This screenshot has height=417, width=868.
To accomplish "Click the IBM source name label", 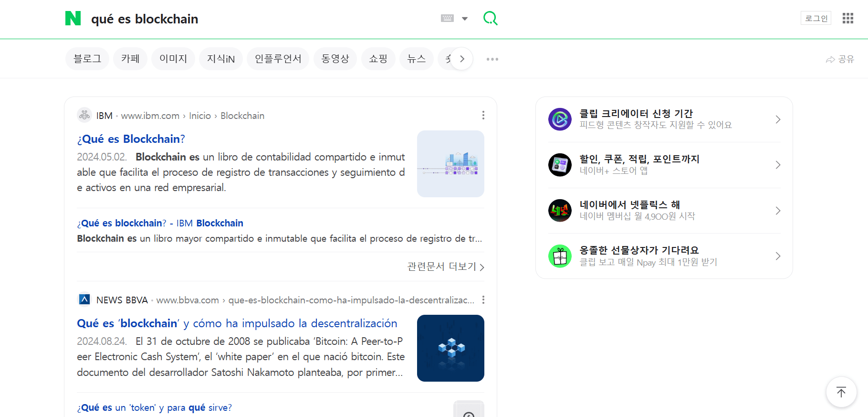I will pos(105,116).
